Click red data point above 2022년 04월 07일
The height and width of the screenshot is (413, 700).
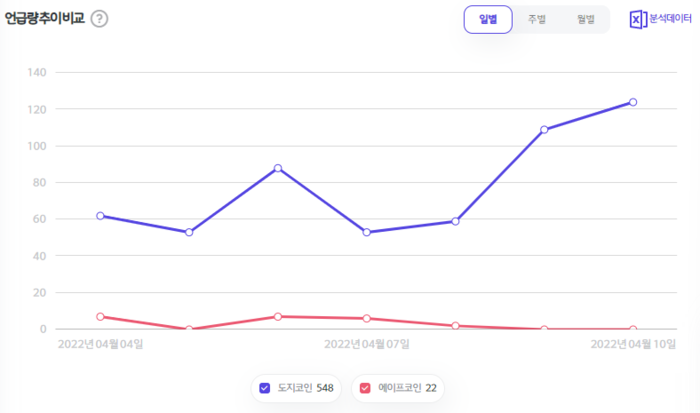(x=367, y=318)
